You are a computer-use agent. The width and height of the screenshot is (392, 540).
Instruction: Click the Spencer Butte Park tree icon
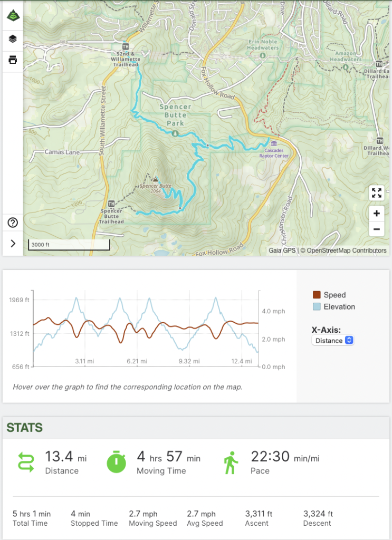[x=175, y=133]
